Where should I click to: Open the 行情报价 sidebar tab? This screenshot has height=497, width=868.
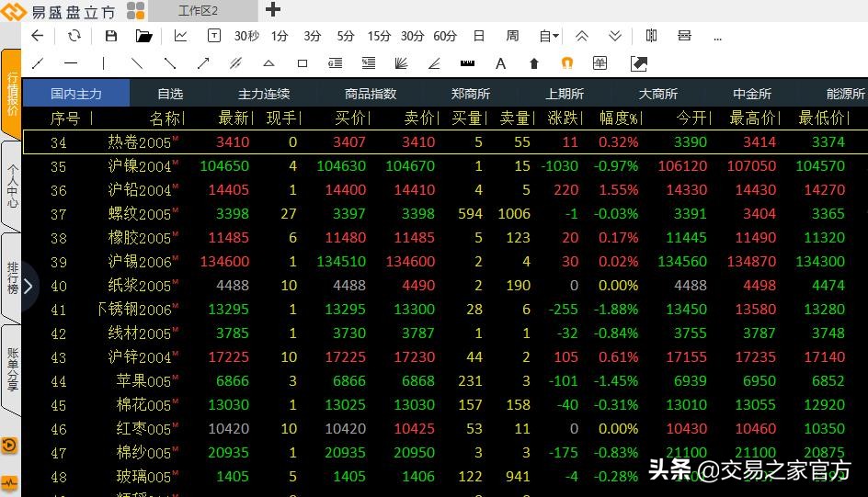coord(12,94)
